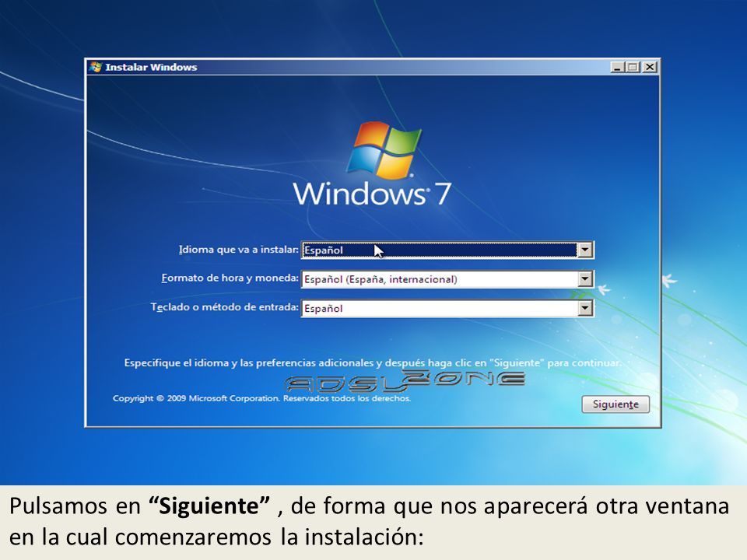This screenshot has width=747, height=560.
Task: Click the Siguiente button
Action: tap(615, 404)
